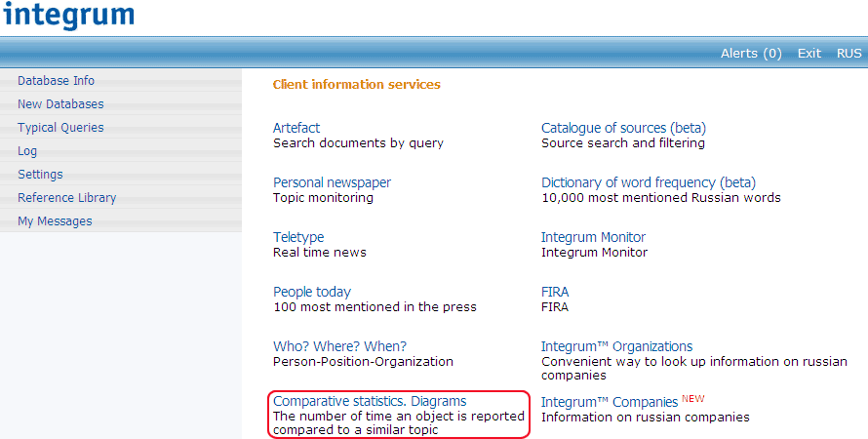Screen dimensions: 868x439
Task: Open Comparative statistics. Diagrams link
Action: (370, 401)
